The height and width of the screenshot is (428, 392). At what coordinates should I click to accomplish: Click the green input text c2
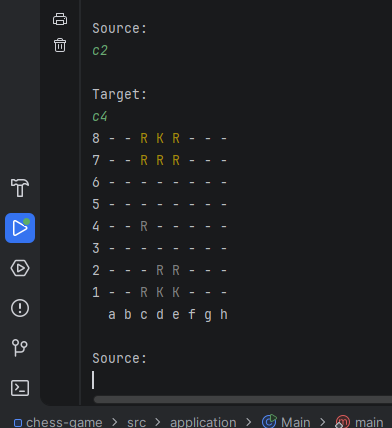(100, 50)
